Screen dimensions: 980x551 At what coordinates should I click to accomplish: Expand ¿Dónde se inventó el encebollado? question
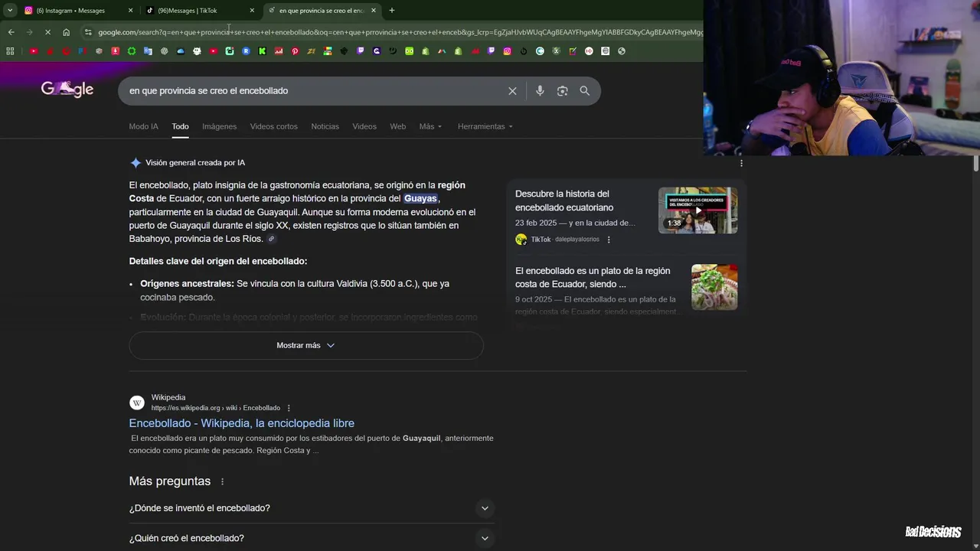(312, 508)
